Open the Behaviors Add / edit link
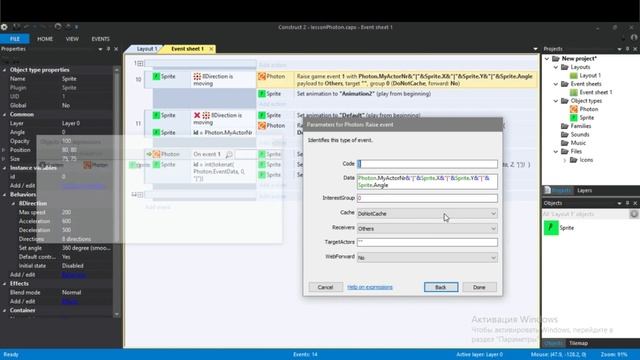The height and width of the screenshot is (360, 640). (x=74, y=275)
